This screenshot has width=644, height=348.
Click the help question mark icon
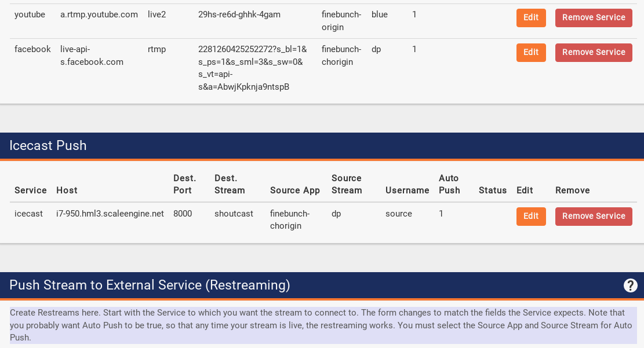pos(630,285)
